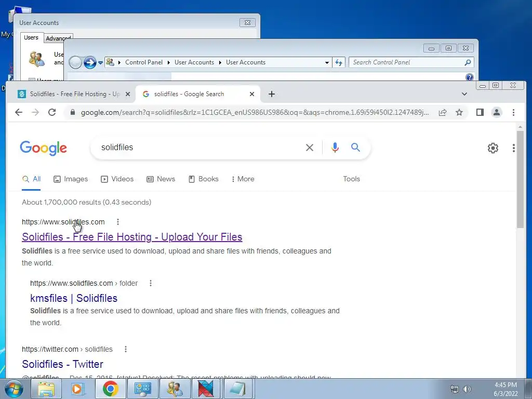
Task: Start voice search with microphone
Action: tap(335, 147)
